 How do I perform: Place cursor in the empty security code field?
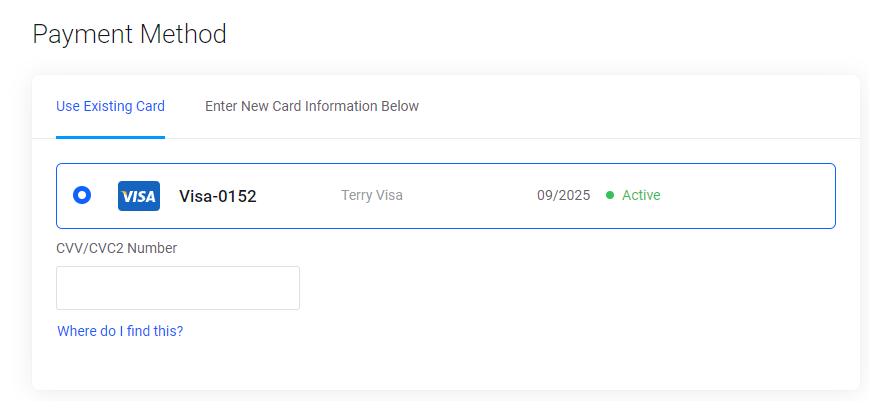(x=178, y=288)
